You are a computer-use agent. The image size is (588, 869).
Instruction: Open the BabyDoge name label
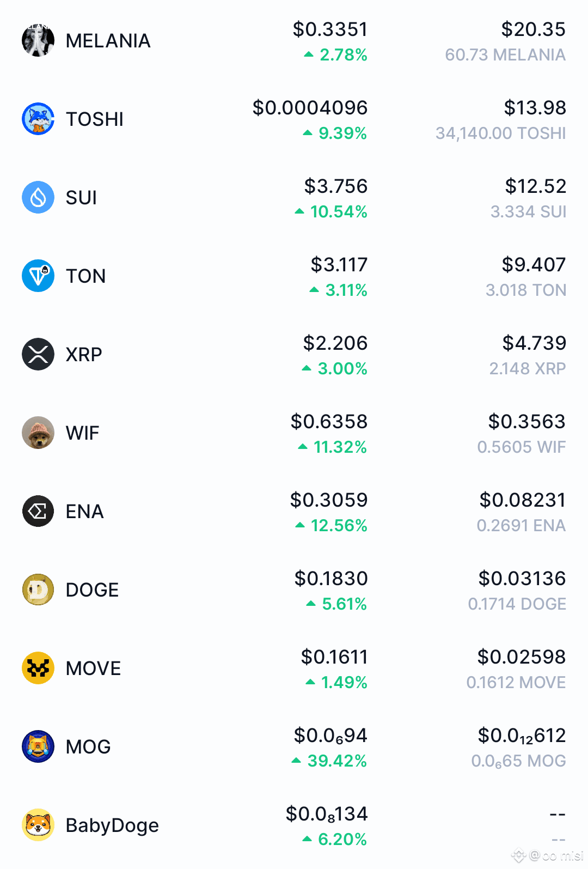pyautogui.click(x=112, y=825)
